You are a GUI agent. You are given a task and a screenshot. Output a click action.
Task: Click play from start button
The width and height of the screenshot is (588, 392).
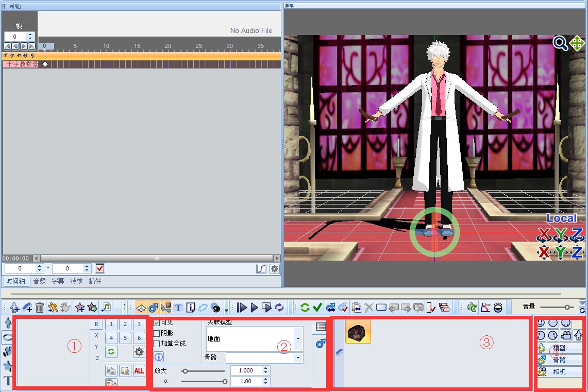pyautogui.click(x=242, y=308)
